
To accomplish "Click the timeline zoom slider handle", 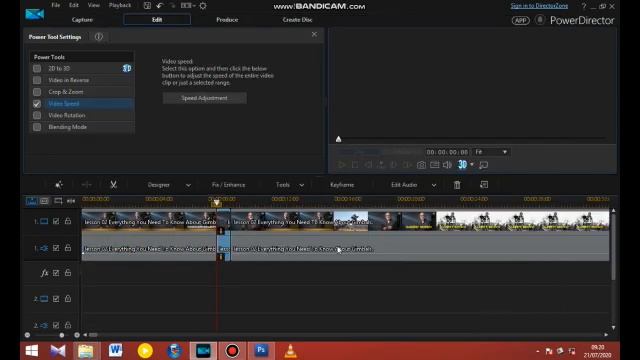I will point(62,335).
